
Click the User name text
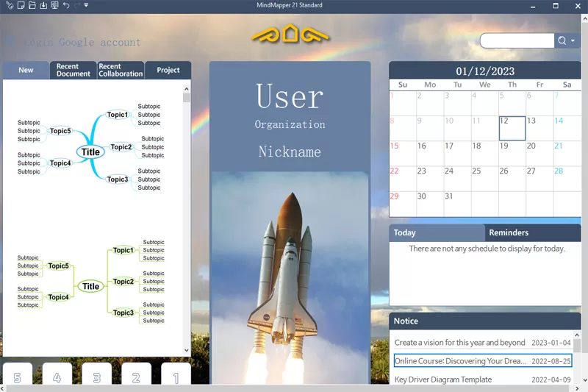tap(290, 96)
